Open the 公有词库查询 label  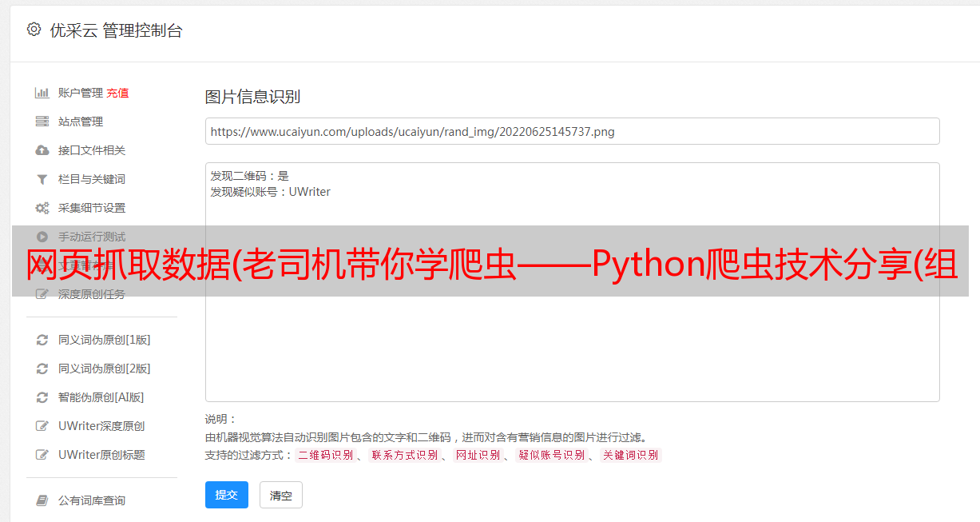[x=92, y=500]
